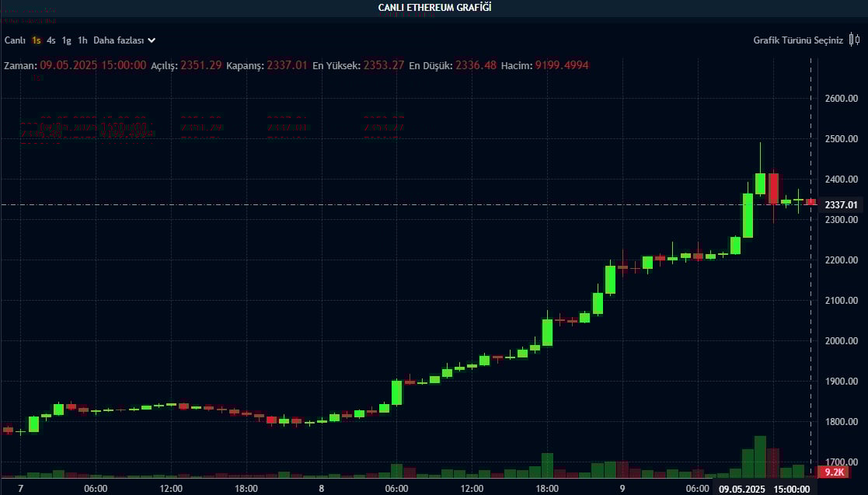This screenshot has height=495, width=868.
Task: Click the Canlı Ethereum Grafiği title
Action: 434,7
